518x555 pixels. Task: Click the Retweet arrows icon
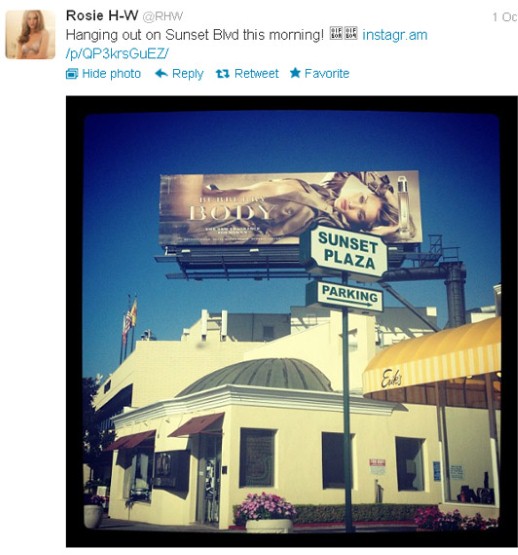pyautogui.click(x=223, y=74)
